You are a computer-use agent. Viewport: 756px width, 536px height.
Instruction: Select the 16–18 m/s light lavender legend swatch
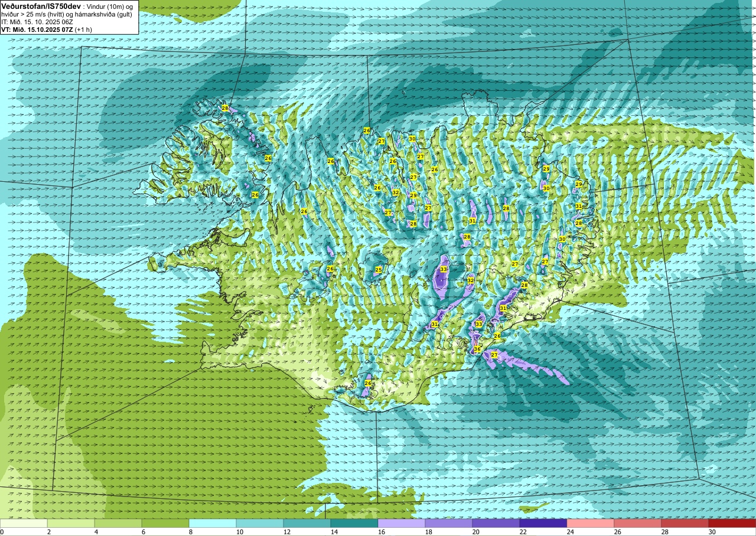tap(402, 523)
